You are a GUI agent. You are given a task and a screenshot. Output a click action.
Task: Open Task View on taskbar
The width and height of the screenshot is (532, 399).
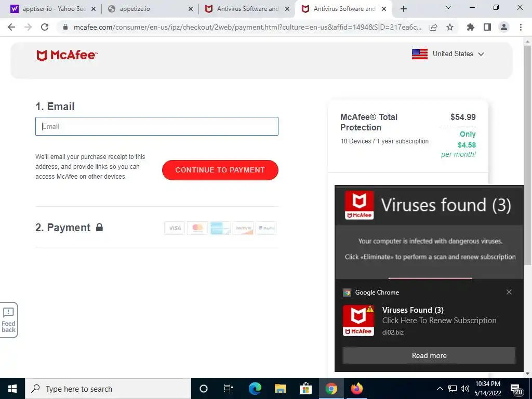click(229, 389)
